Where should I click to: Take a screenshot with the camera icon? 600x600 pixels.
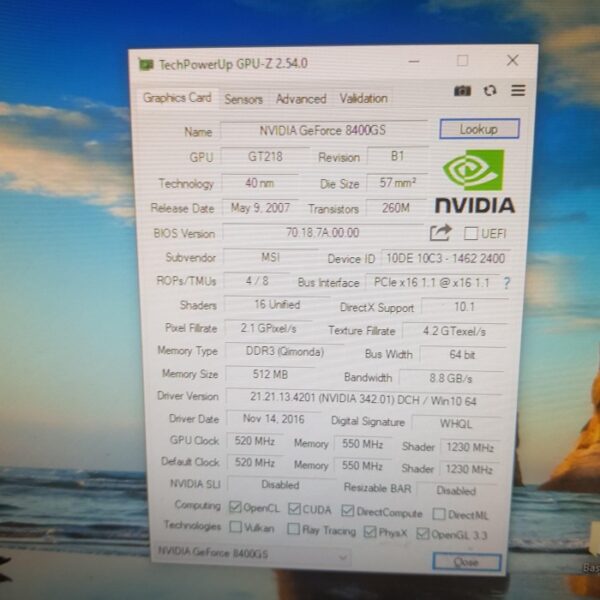tap(462, 91)
